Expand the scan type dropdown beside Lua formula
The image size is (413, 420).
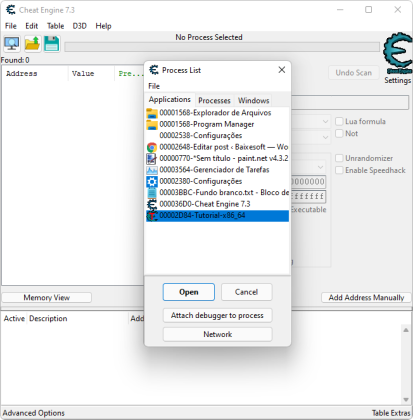[325, 122]
